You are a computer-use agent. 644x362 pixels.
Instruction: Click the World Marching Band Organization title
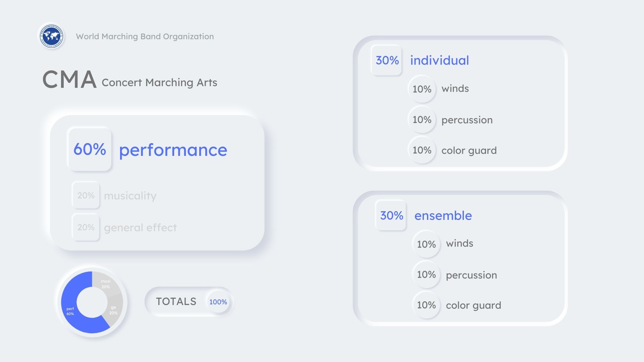145,36
